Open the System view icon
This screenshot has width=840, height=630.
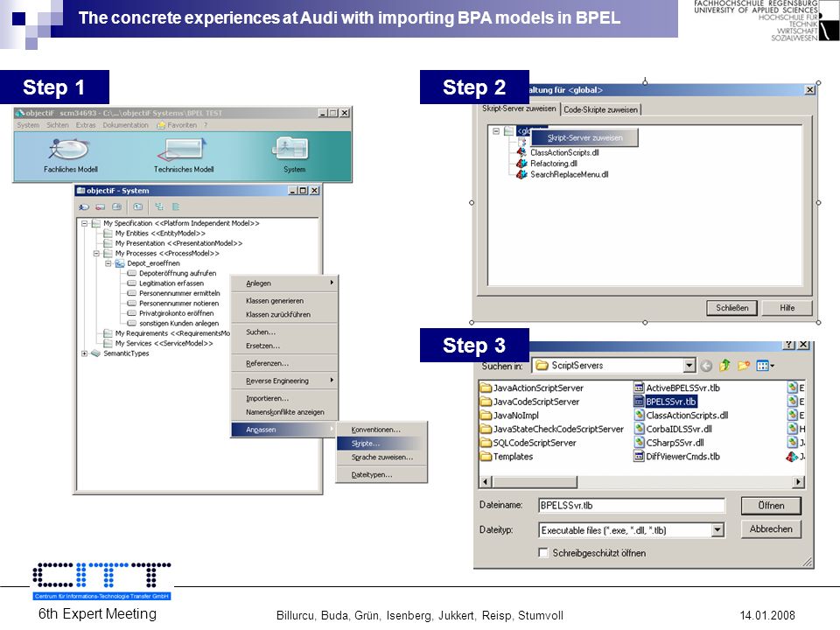292,149
